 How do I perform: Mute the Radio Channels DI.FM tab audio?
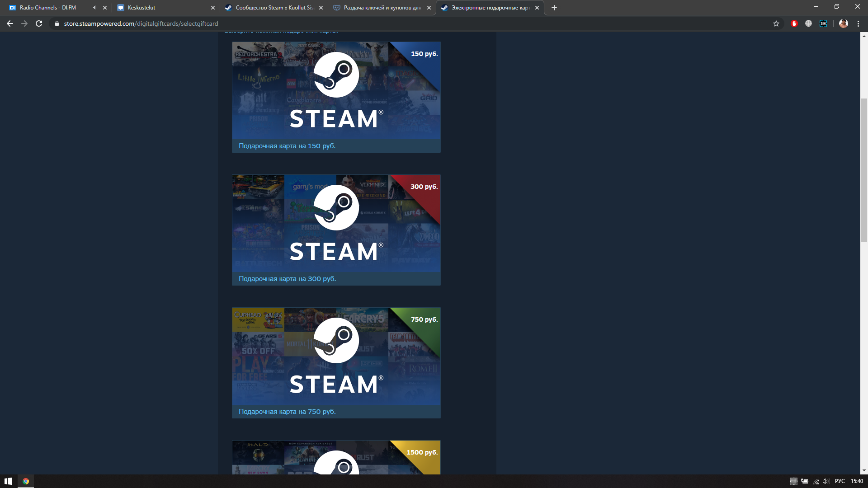[95, 8]
